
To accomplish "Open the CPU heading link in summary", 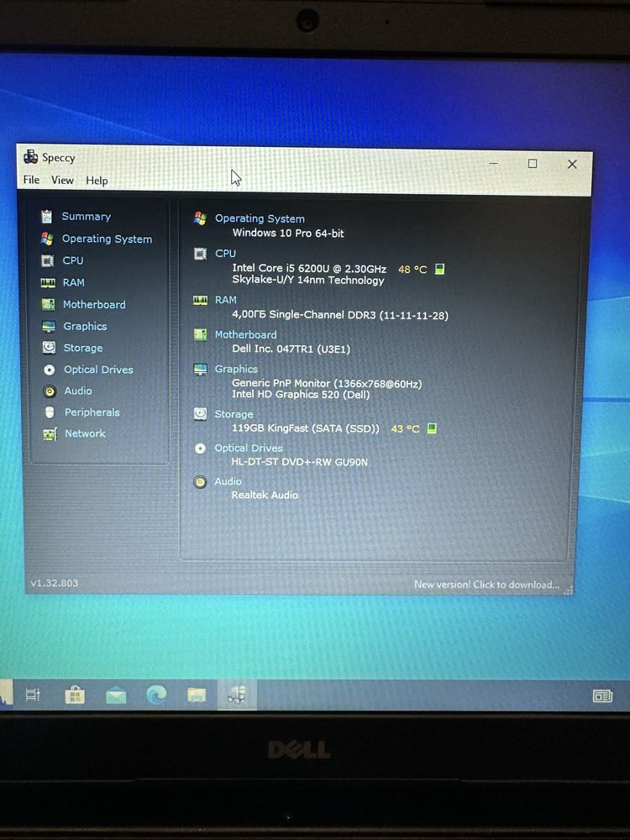I will pyautogui.click(x=225, y=253).
